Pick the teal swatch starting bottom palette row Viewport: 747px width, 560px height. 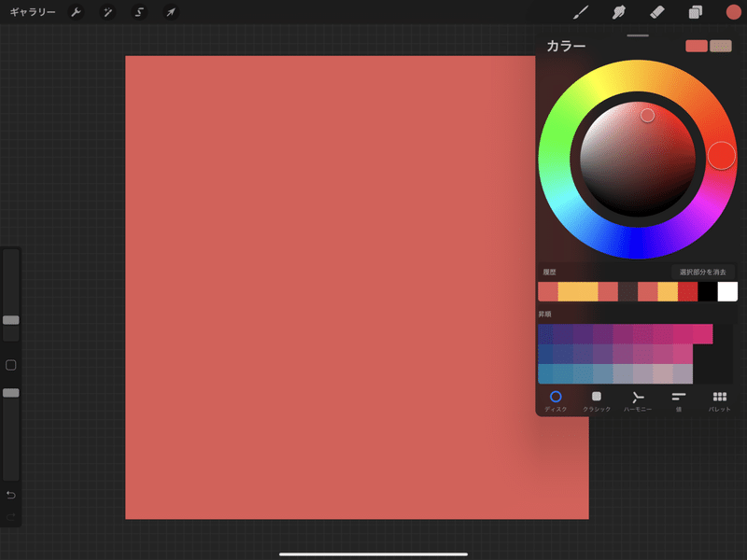545,374
